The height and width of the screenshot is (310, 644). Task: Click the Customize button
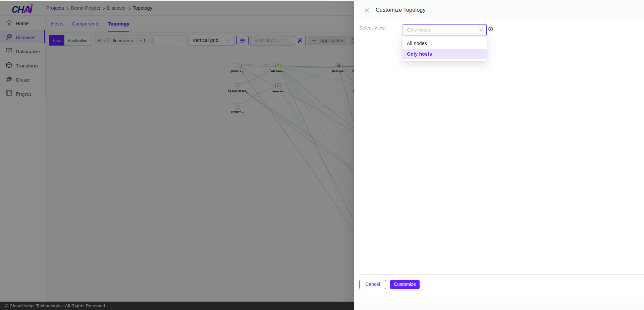tap(405, 284)
